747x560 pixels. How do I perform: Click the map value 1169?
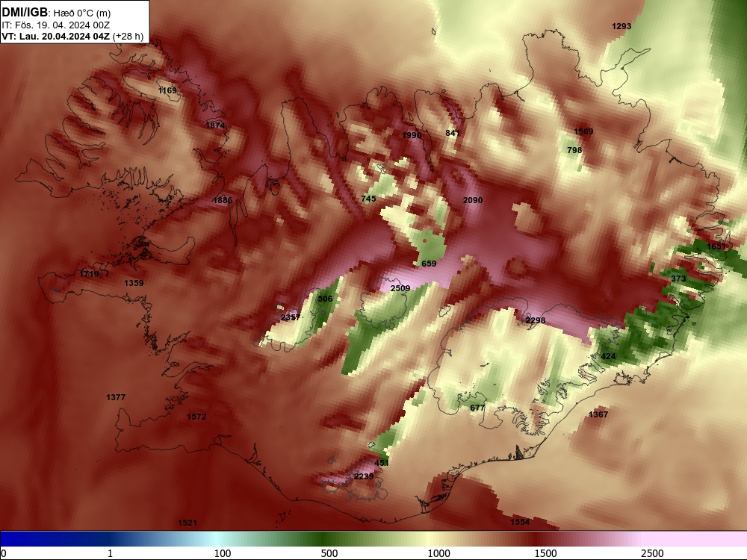(x=167, y=90)
